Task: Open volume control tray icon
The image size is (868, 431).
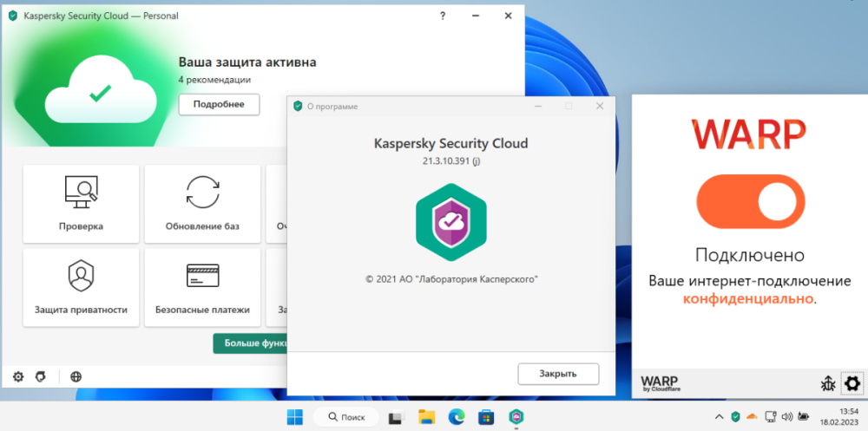Action: click(x=787, y=416)
